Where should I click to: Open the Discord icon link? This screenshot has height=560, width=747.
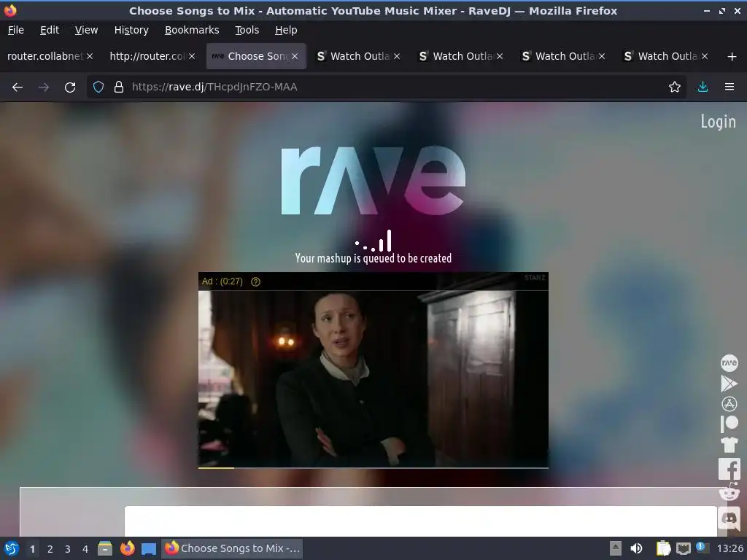[729, 518]
